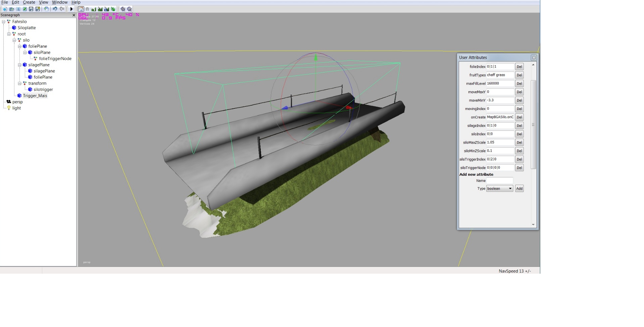Select Trigger_Mais in the scenegraph
The image size is (644, 327).
pyautogui.click(x=35, y=96)
